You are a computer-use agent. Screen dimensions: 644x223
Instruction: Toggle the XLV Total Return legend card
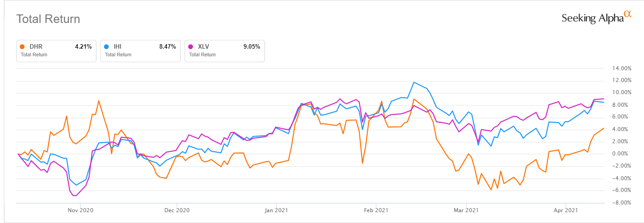click(x=225, y=50)
